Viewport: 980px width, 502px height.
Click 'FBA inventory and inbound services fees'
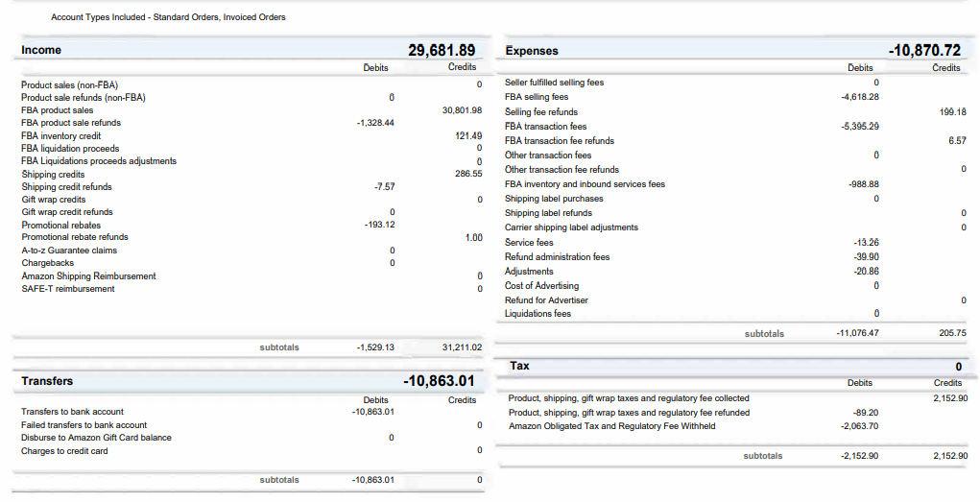point(585,184)
